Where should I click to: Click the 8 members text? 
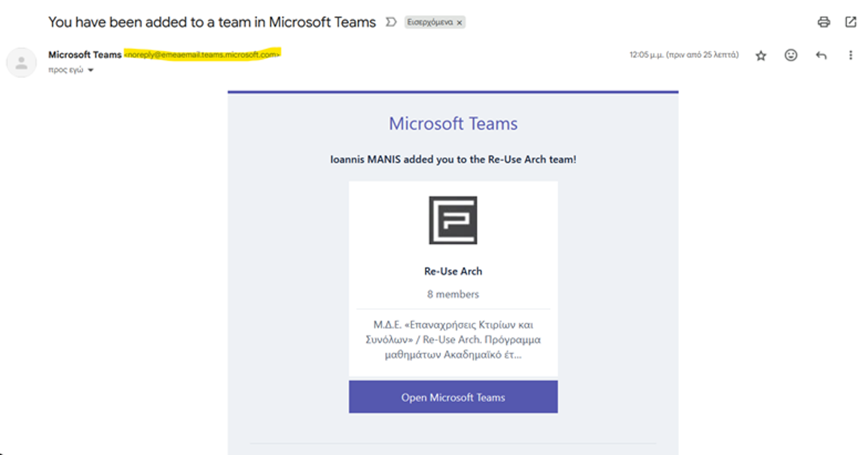453,294
